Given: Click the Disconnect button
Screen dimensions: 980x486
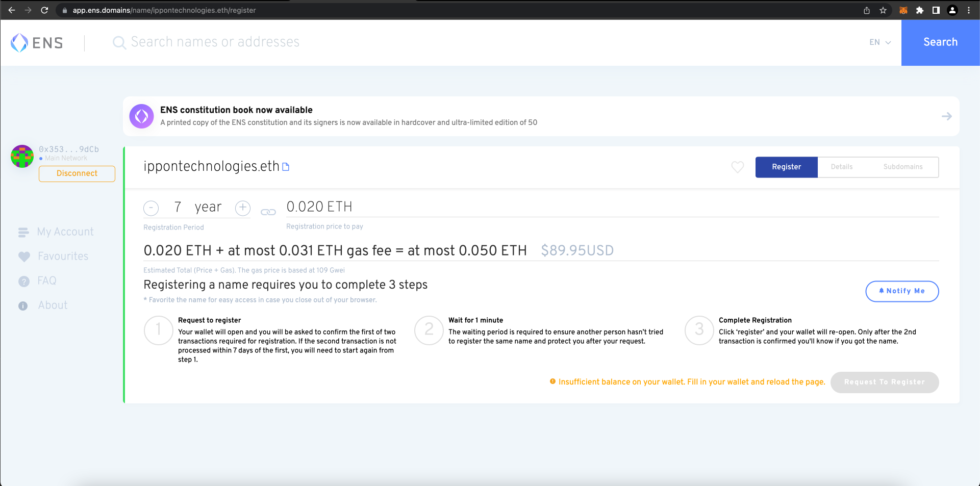Looking at the screenshot, I should pyautogui.click(x=77, y=173).
